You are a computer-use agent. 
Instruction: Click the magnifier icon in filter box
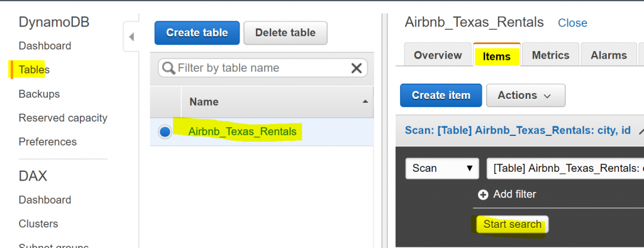[169, 68]
